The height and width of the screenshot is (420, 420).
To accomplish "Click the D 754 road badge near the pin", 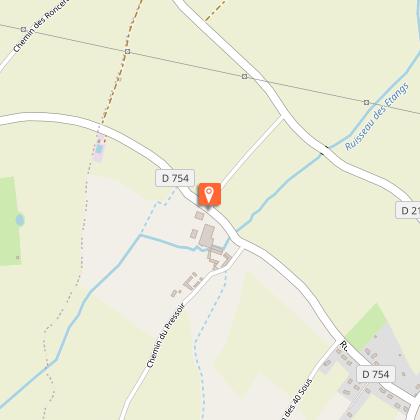I will pos(175,178).
